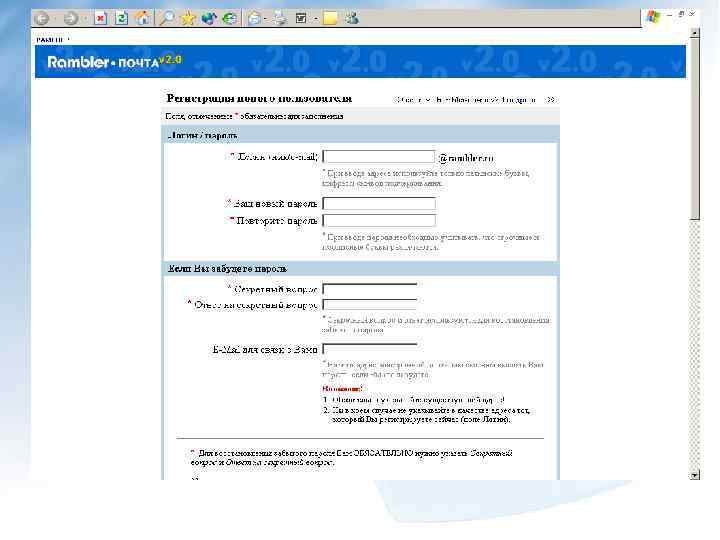The image size is (720, 540).
Task: Expand the Mail icon dropdown arrow
Action: [265, 19]
